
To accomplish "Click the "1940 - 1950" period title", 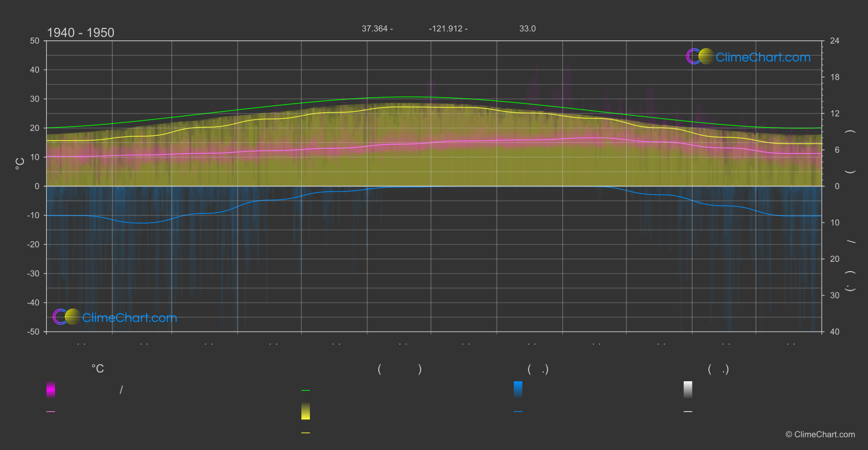I will 81,33.
